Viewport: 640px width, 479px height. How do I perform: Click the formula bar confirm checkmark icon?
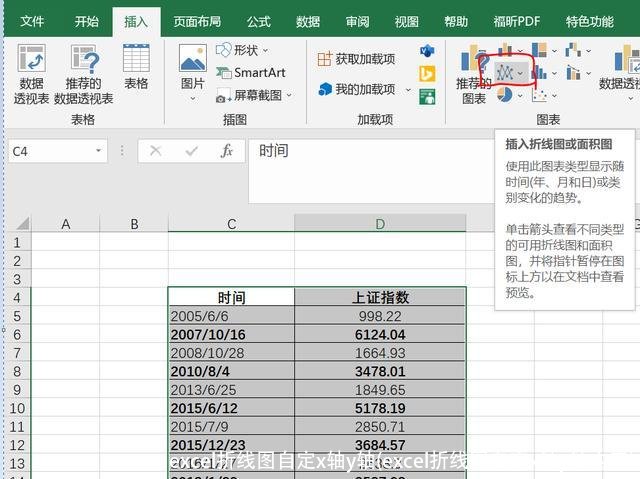[191, 151]
